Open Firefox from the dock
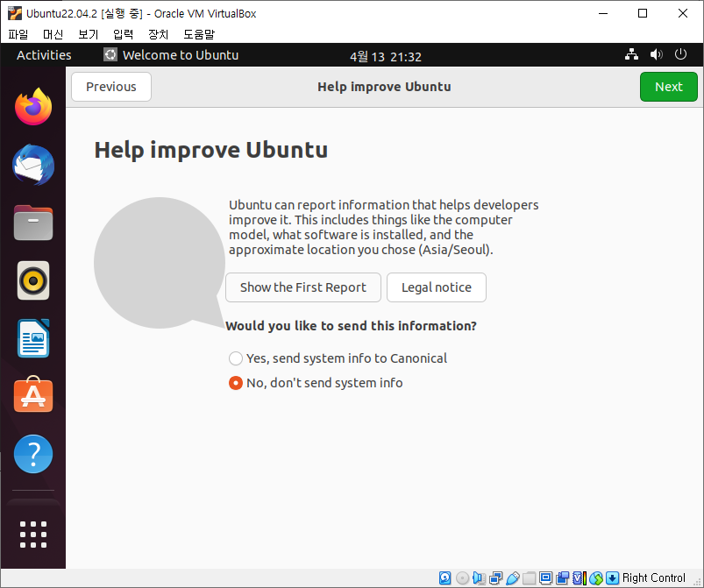 (33, 107)
